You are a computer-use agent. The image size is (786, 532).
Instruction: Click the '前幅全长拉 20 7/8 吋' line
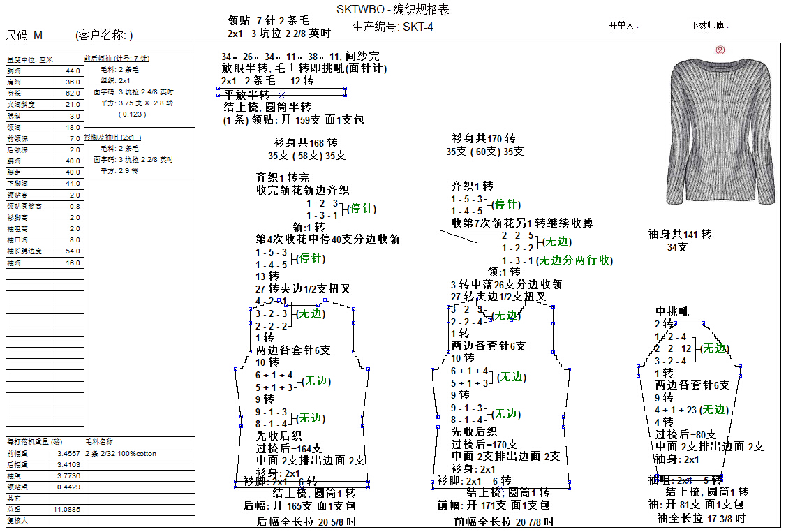click(504, 522)
